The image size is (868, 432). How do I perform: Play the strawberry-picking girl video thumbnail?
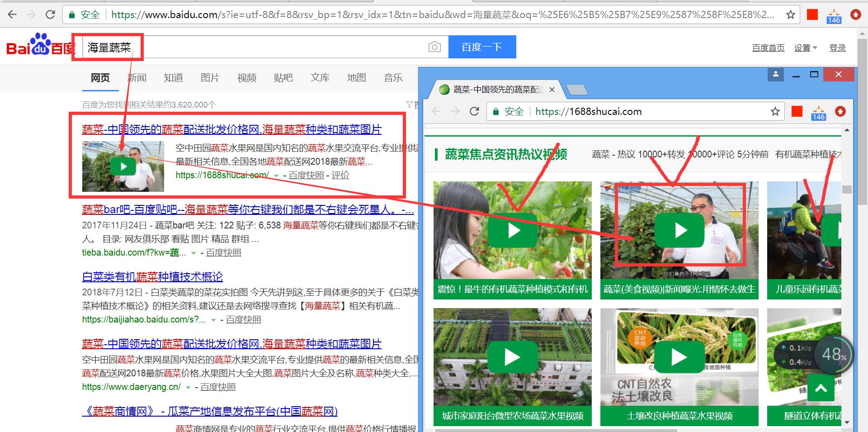[512, 230]
